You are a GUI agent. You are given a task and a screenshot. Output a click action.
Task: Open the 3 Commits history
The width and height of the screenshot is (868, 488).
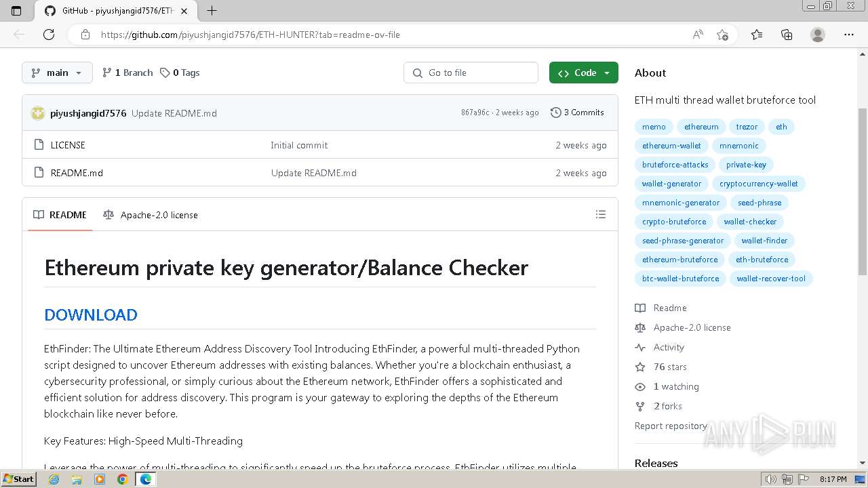coord(577,113)
